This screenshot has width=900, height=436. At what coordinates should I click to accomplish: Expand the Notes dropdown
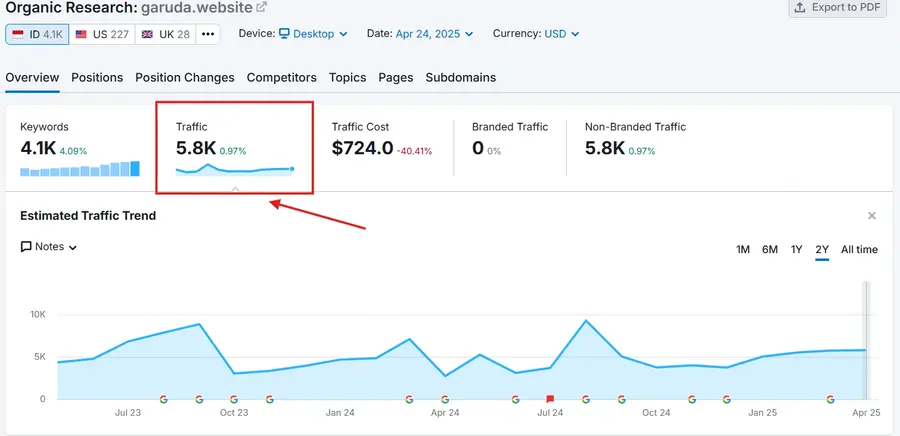coord(49,247)
